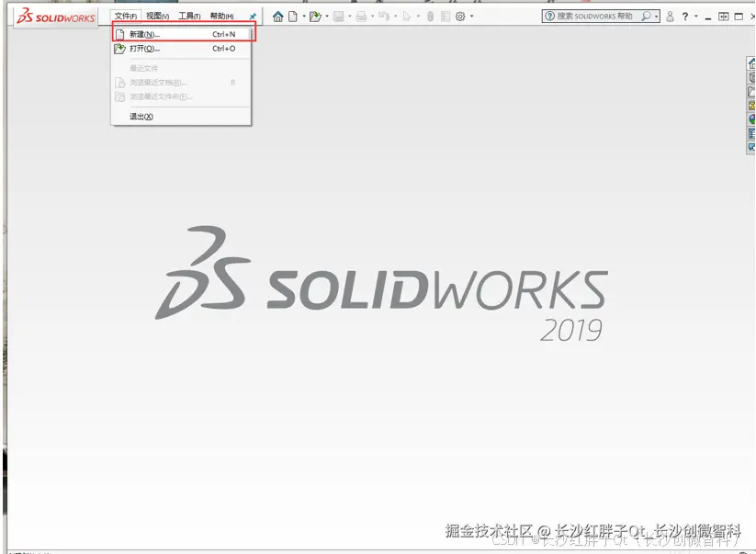Click the Open file folder icon
This screenshot has width=756, height=554.
[x=316, y=16]
